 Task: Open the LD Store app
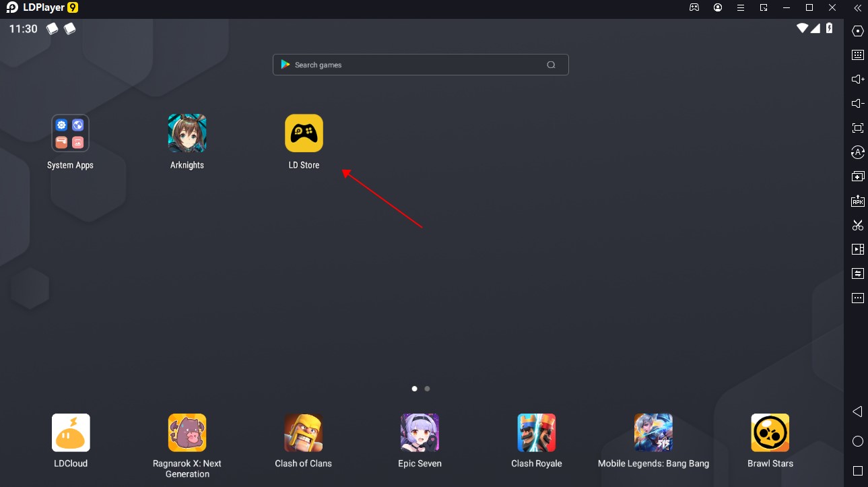pyautogui.click(x=304, y=133)
